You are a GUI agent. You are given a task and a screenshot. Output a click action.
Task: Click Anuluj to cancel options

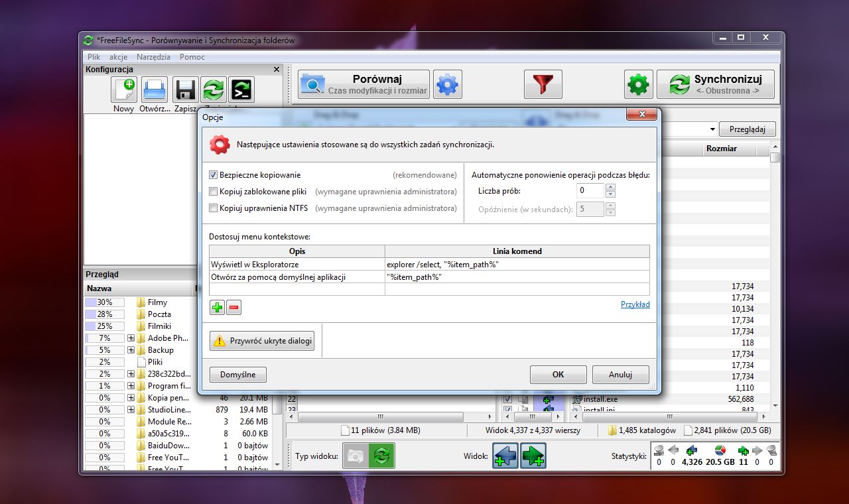621,375
